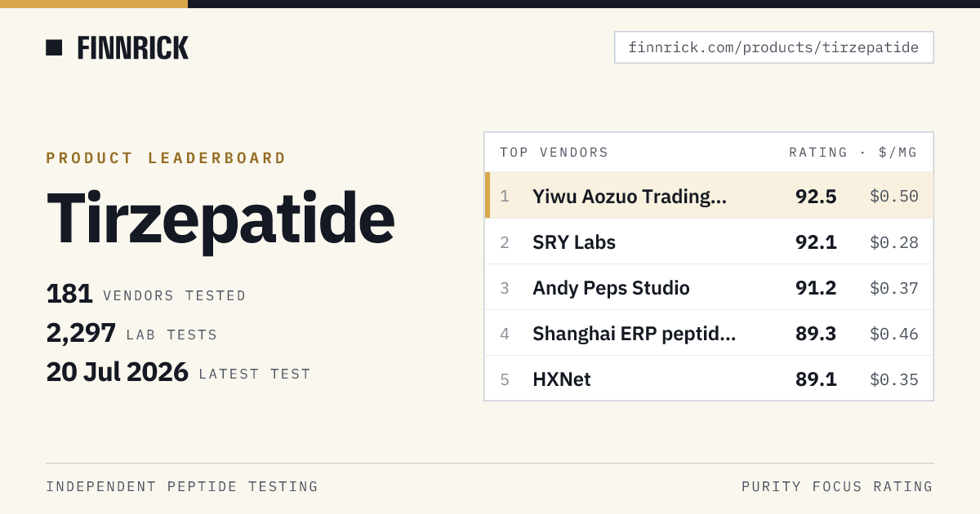Image resolution: width=980 pixels, height=514 pixels.
Task: Click the gold highlight bar beside rank 1
Action: [x=488, y=196]
